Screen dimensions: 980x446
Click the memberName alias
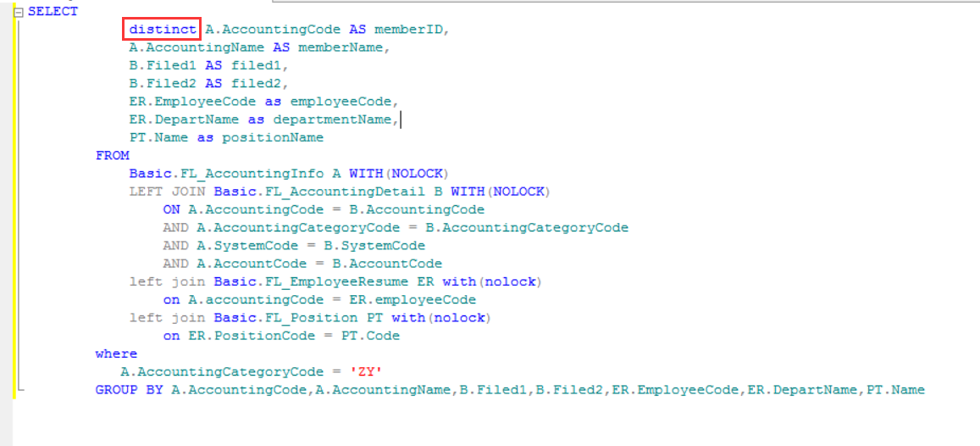(341, 47)
